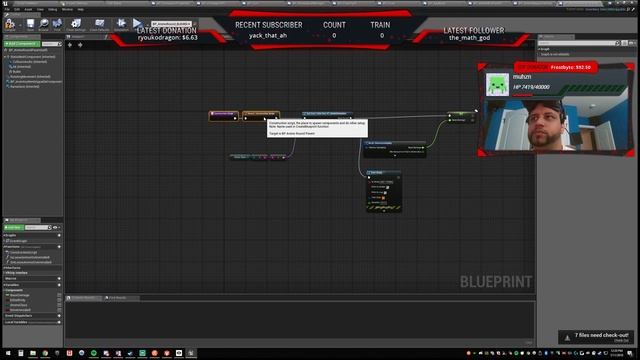
Task: Open Spotify from the taskbar
Action: click(94, 353)
